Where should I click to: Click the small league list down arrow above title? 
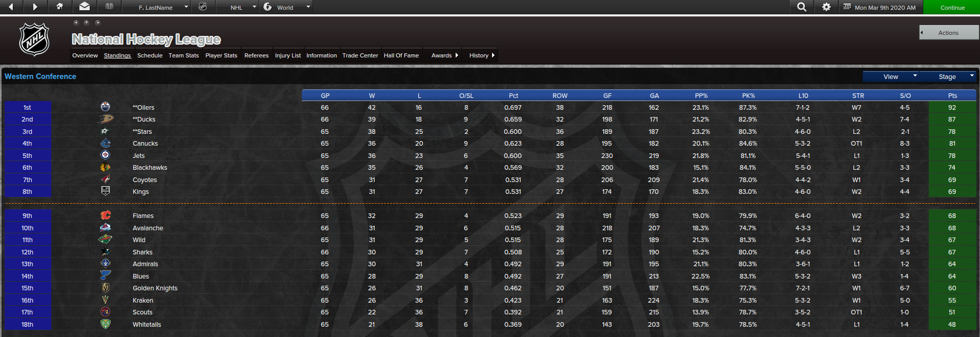(x=87, y=23)
